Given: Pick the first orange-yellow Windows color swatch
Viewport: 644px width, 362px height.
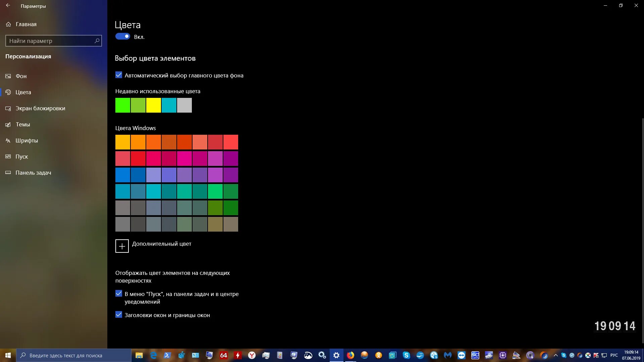Looking at the screenshot, I should pos(123,142).
